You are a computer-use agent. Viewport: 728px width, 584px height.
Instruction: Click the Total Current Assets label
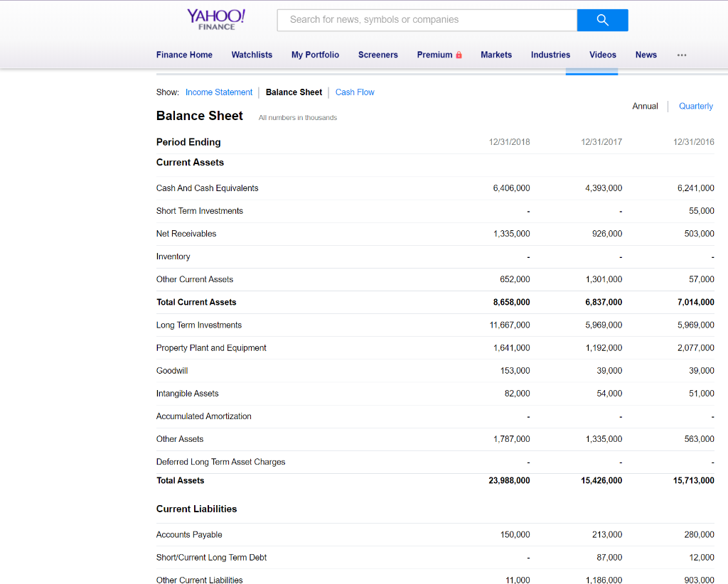[196, 302]
